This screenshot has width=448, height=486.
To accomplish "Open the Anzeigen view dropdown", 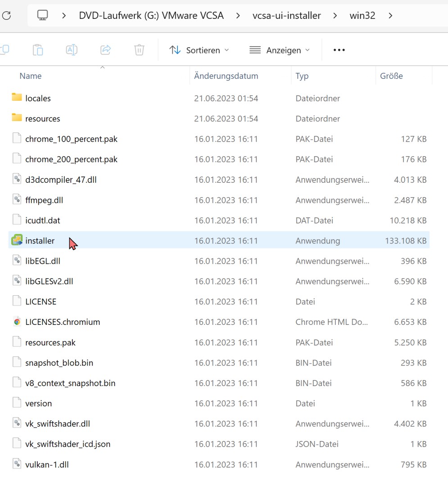I will [x=280, y=50].
